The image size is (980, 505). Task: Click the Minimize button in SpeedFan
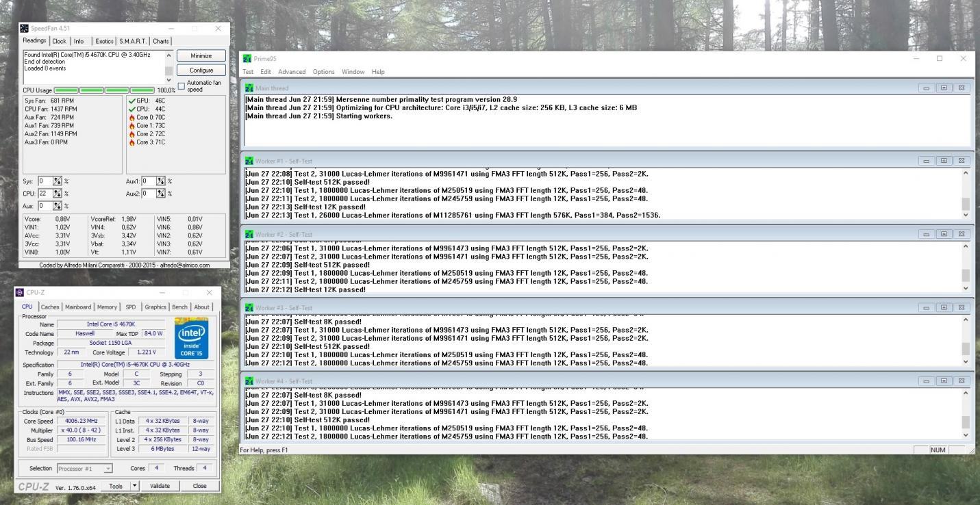201,55
